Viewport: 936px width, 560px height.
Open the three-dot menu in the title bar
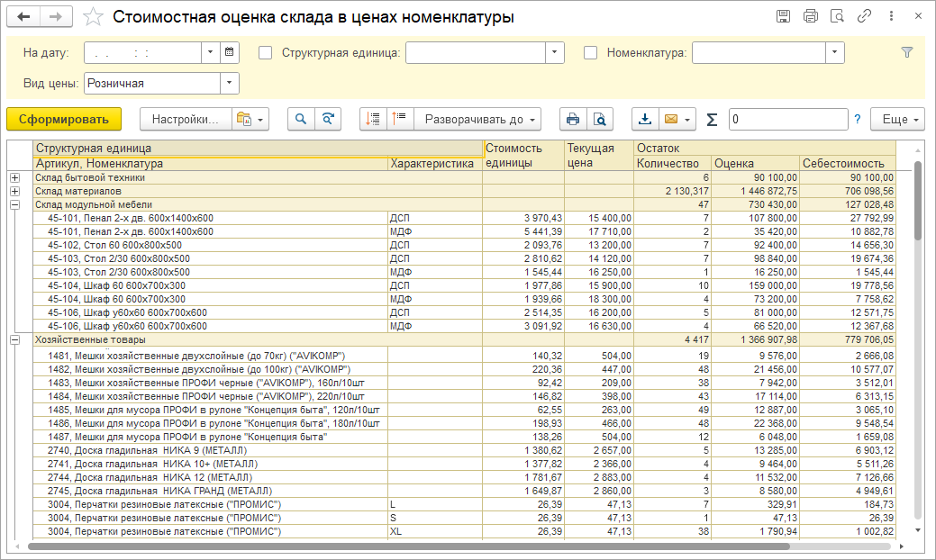click(x=891, y=16)
